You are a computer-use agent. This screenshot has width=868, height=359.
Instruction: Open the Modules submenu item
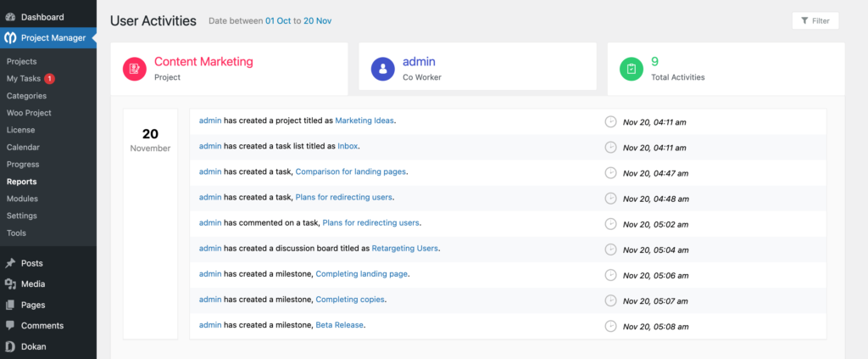click(x=22, y=198)
